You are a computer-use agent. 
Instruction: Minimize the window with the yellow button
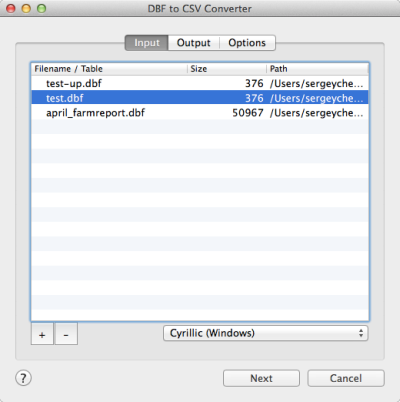(x=26, y=8)
